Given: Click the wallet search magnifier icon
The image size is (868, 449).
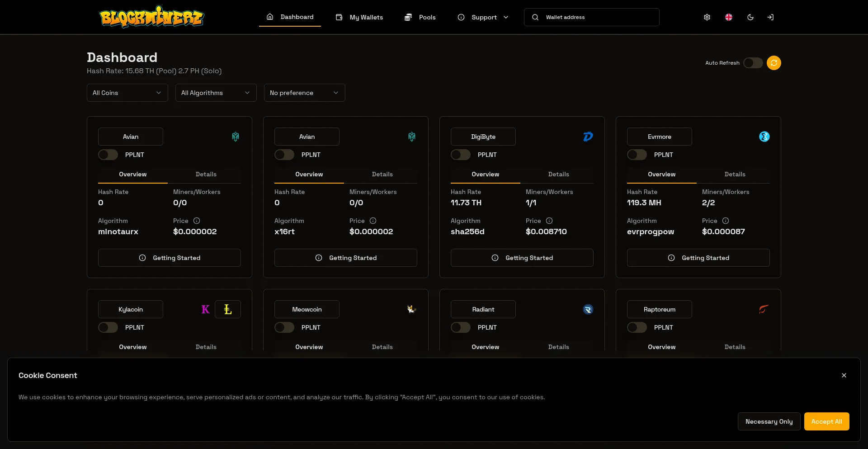Looking at the screenshot, I should click(535, 17).
